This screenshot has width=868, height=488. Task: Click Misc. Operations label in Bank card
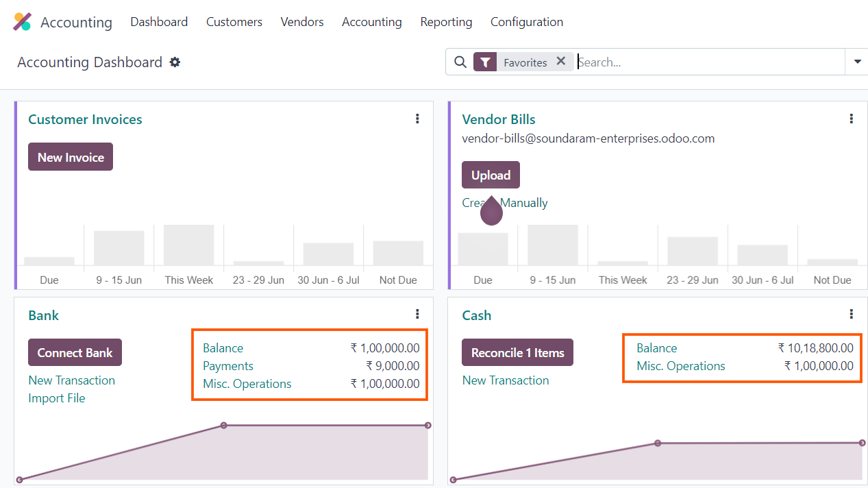pyautogui.click(x=247, y=384)
